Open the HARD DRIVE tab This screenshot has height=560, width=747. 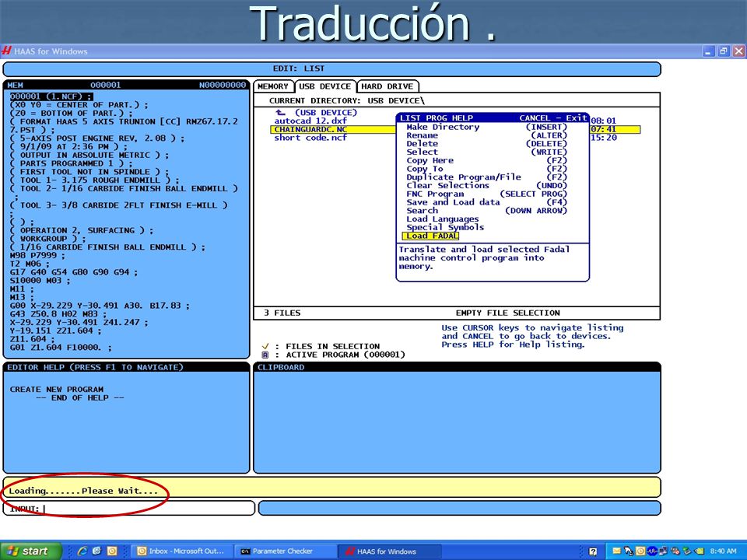pos(388,86)
